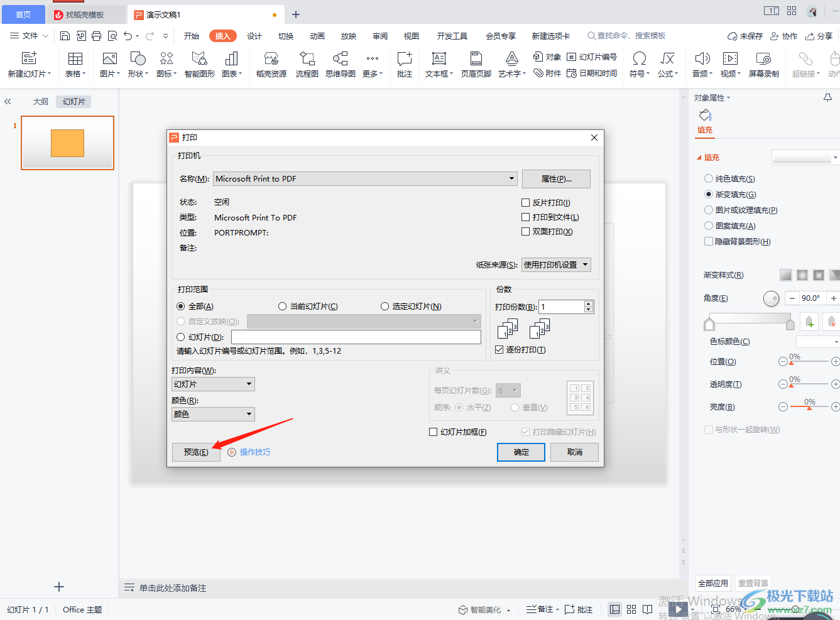
Task: Open the Color (颜色) dropdown
Action: tap(213, 415)
